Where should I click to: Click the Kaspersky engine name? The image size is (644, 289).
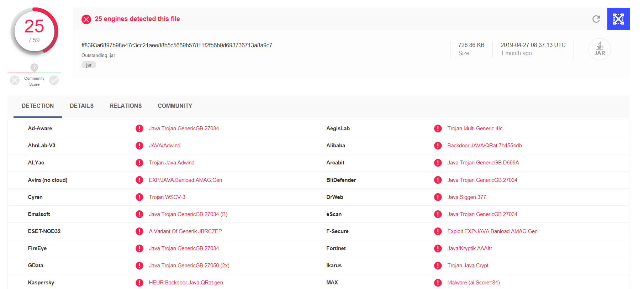coord(41,283)
